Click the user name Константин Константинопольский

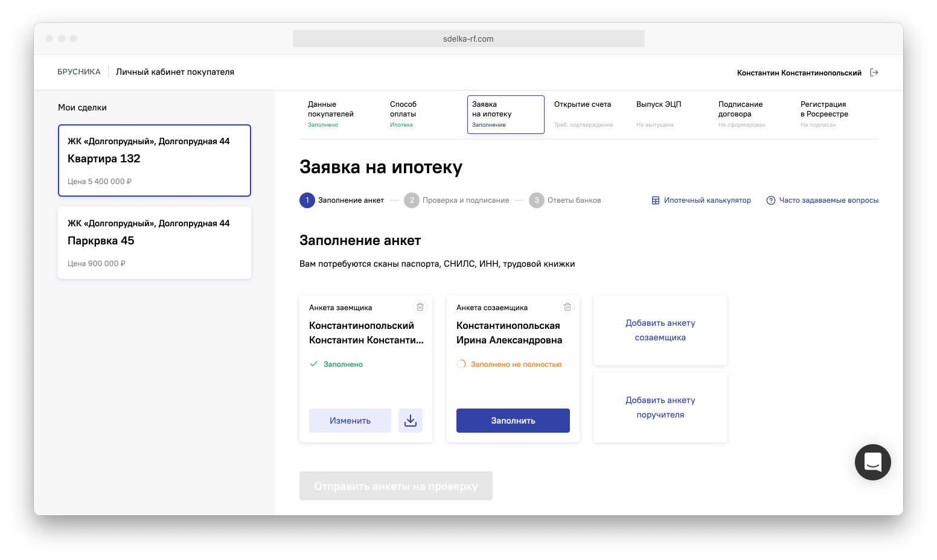[799, 73]
